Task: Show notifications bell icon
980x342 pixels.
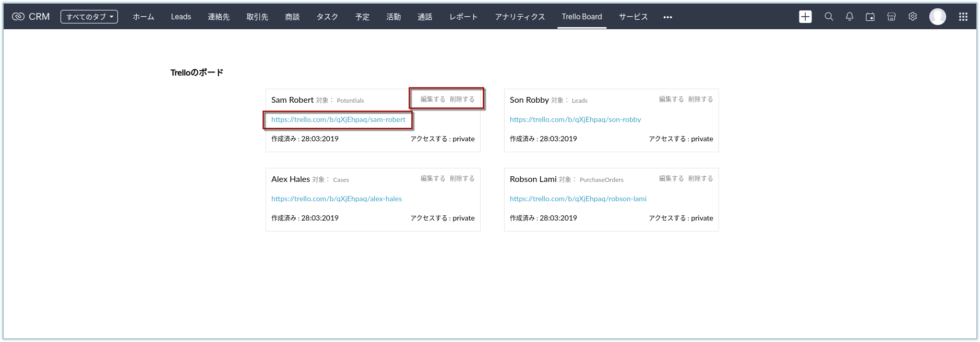Action: click(x=850, y=17)
